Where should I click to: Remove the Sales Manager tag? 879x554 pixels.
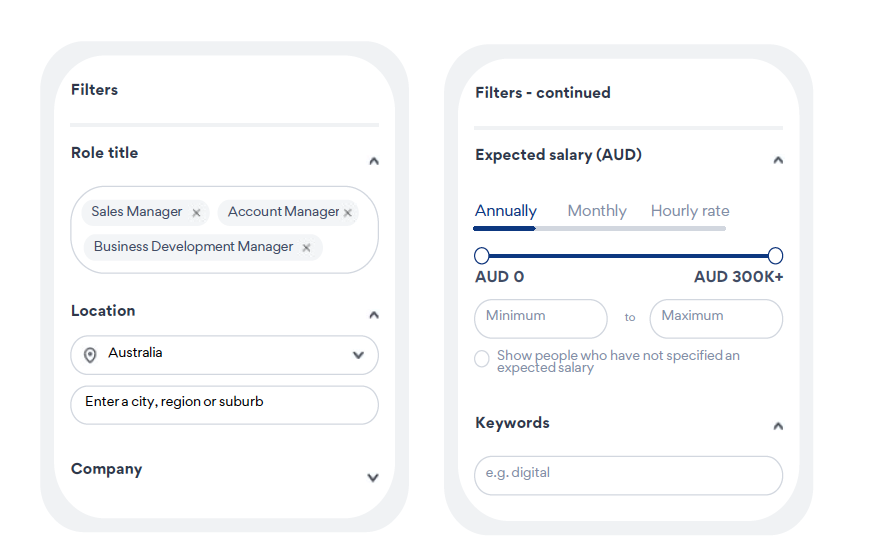coord(196,213)
